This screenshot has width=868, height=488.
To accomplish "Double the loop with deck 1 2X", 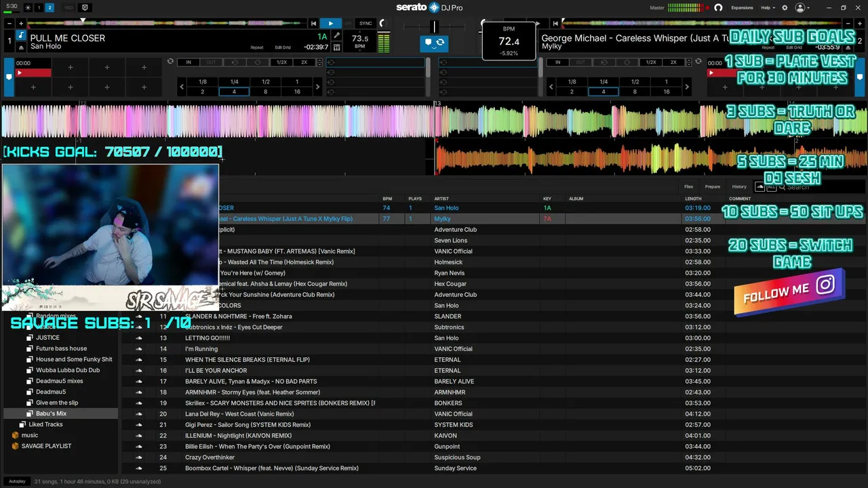I will (304, 62).
